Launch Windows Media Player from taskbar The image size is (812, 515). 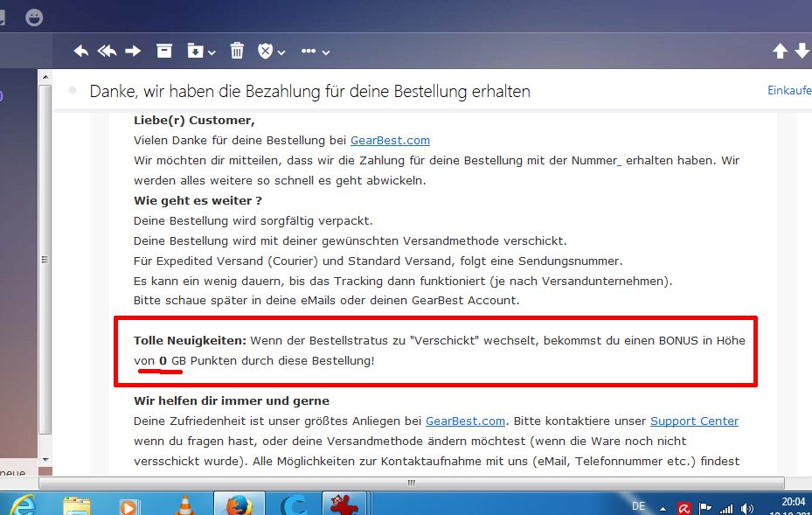click(x=128, y=507)
